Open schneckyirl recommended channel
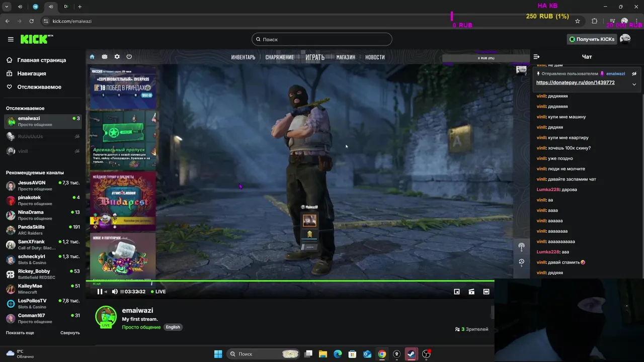Image resolution: width=644 pixels, height=362 pixels. (43, 259)
